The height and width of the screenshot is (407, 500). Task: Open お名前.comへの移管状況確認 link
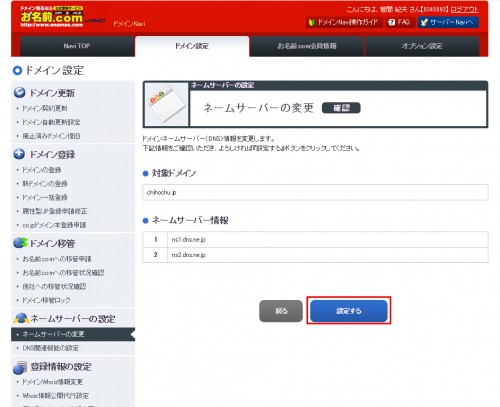click(63, 273)
